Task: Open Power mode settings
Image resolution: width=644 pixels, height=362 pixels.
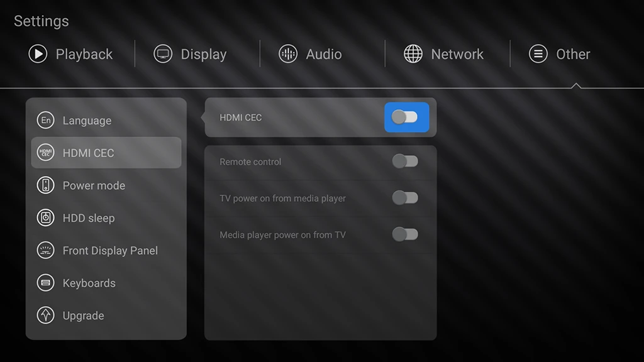Action: pyautogui.click(x=106, y=185)
